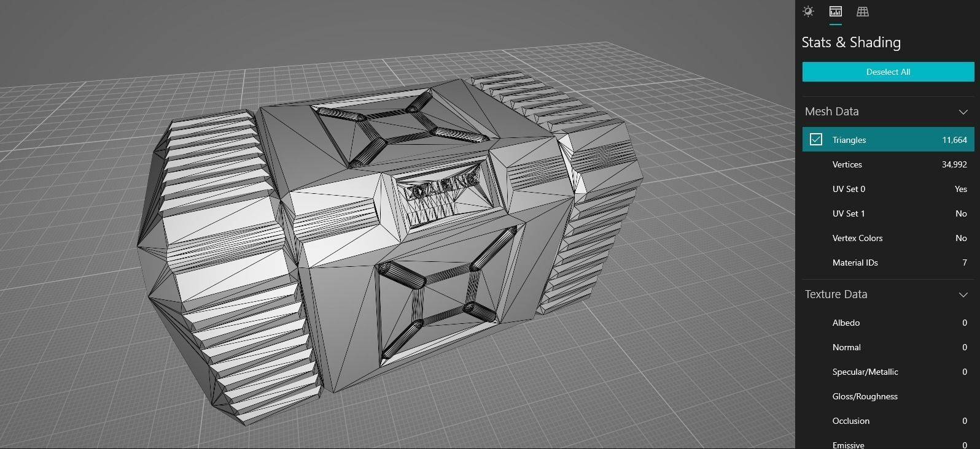Open the Grid & Views tab icon
This screenshot has height=449, width=980.
(x=863, y=12)
